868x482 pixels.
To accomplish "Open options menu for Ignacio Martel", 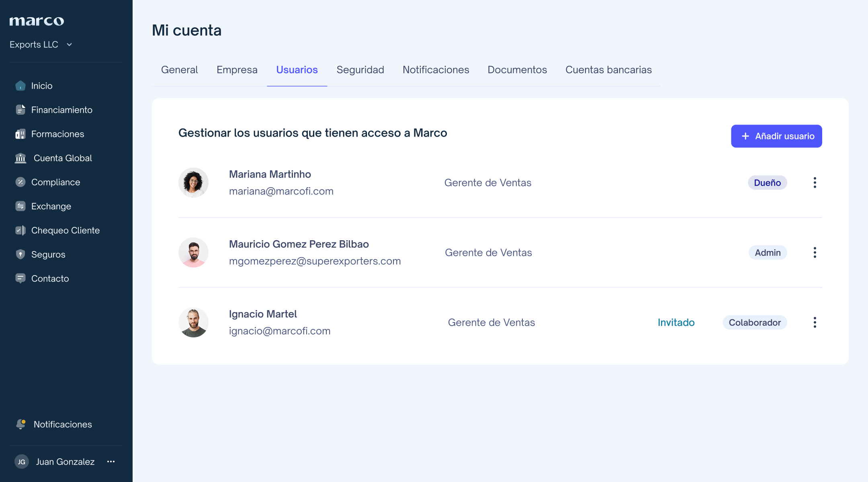I will click(815, 323).
